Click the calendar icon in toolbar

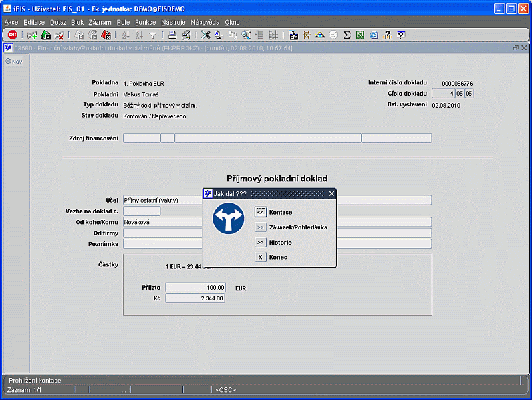point(293,35)
